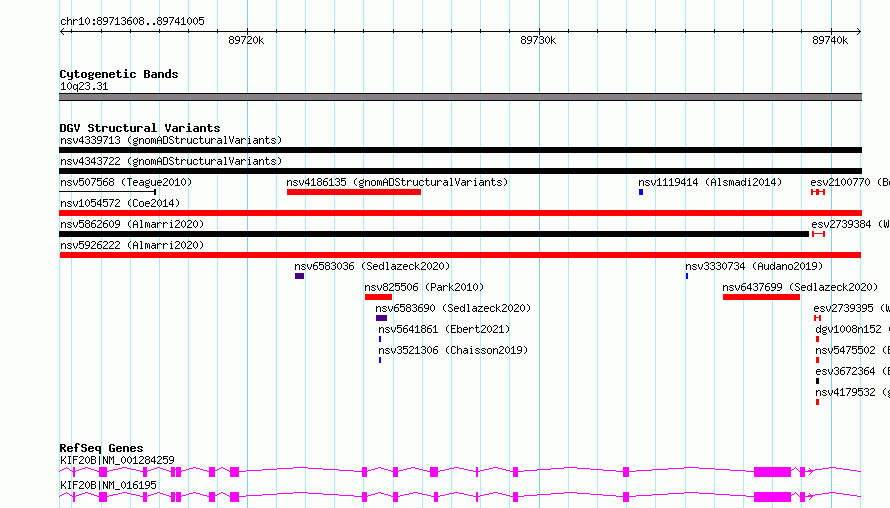Image resolution: width=890 pixels, height=508 pixels.
Task: Click the red bar under nsv1054572
Action: point(460,213)
